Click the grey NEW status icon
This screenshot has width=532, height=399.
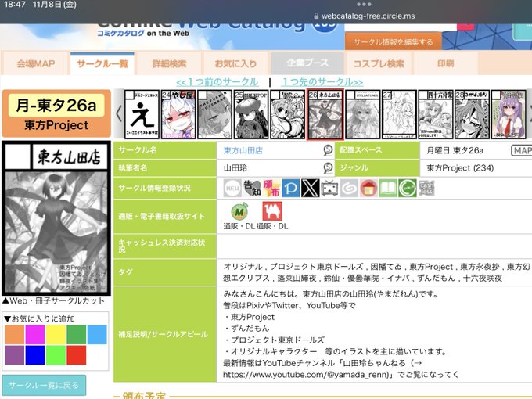232,189
